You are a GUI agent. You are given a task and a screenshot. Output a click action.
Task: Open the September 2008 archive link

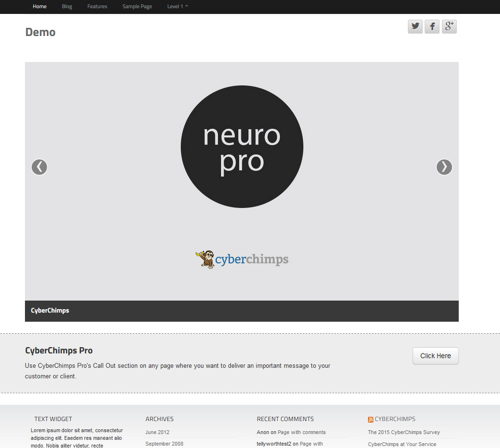pos(164,444)
